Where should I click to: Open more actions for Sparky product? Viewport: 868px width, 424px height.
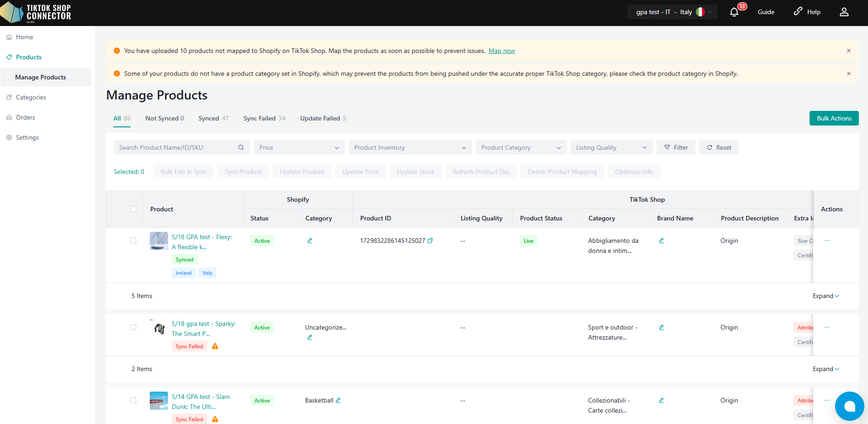click(827, 327)
